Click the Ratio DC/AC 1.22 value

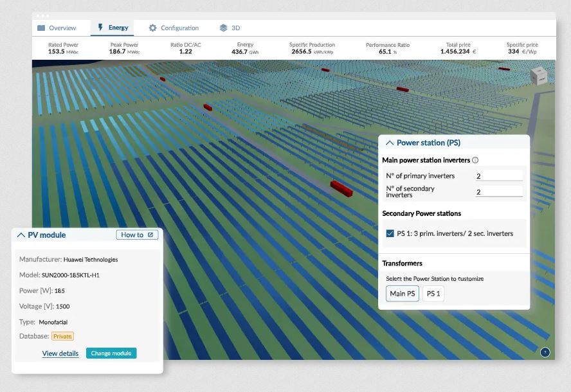coord(185,51)
